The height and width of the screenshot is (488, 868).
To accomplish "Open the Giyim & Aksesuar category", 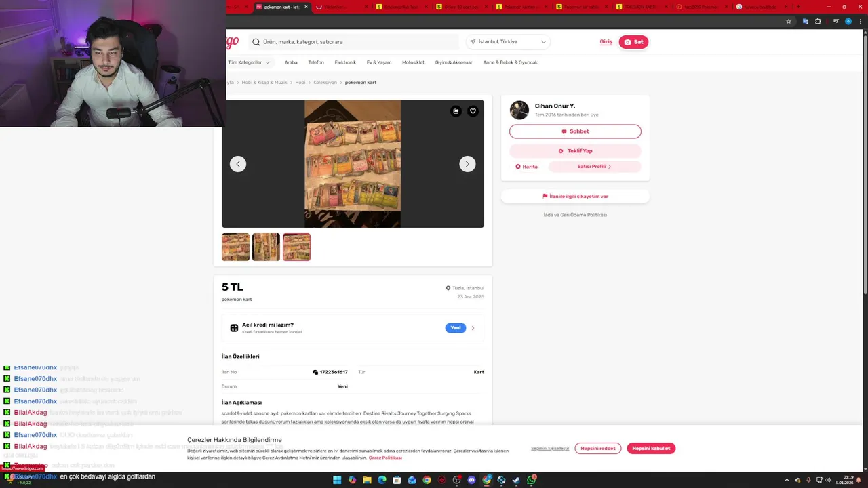I will [x=454, y=62].
